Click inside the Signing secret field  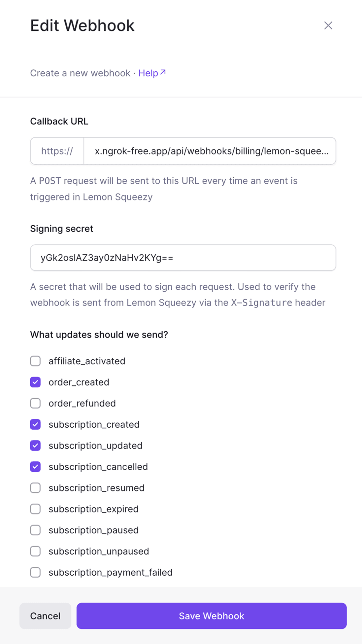[x=182, y=258]
